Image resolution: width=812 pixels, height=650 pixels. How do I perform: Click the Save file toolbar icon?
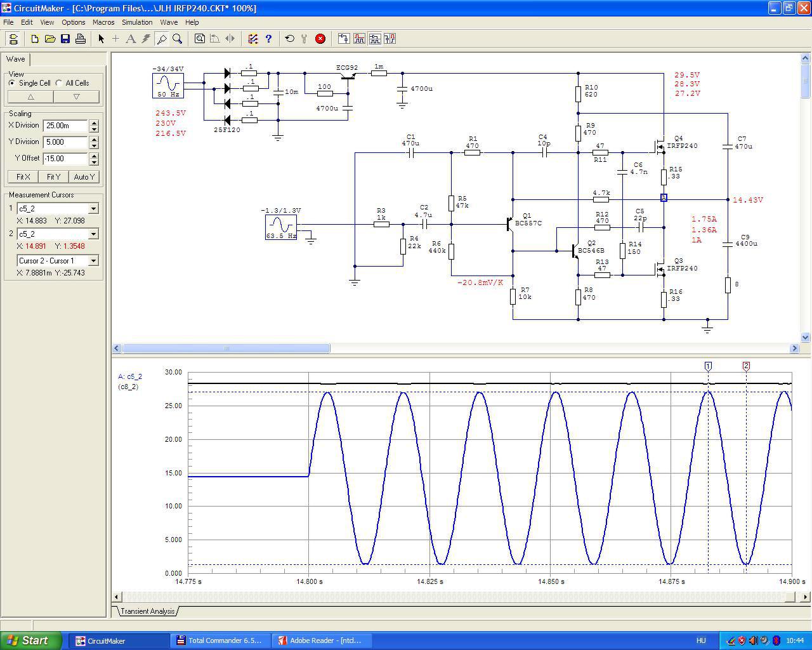pyautogui.click(x=65, y=39)
